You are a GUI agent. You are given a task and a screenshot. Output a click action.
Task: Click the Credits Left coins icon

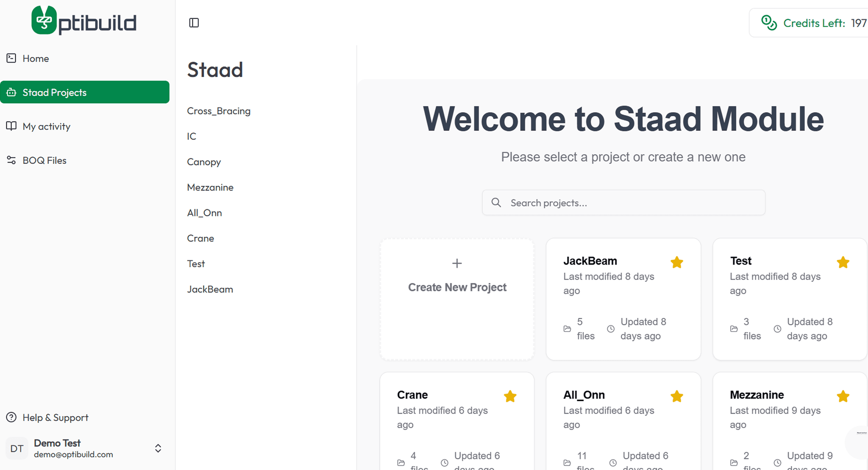tap(769, 23)
